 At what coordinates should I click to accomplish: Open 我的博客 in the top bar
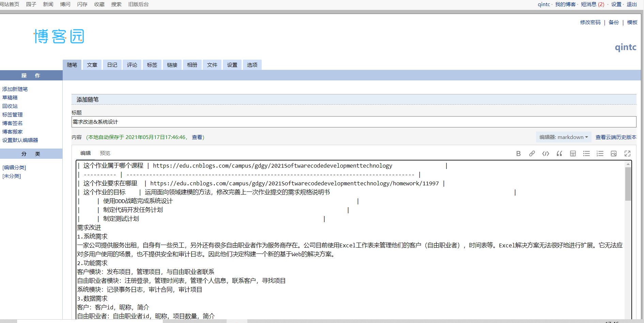coord(566,4)
